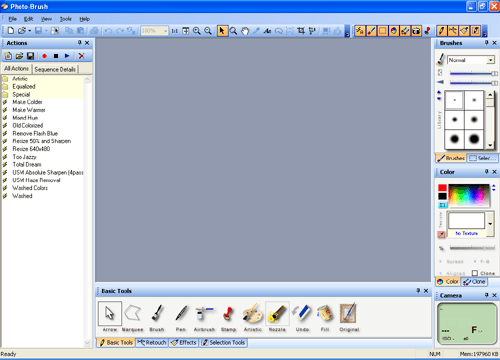Create new action in Actions panel
This screenshot has height=360, width=500.
pos(8,56)
